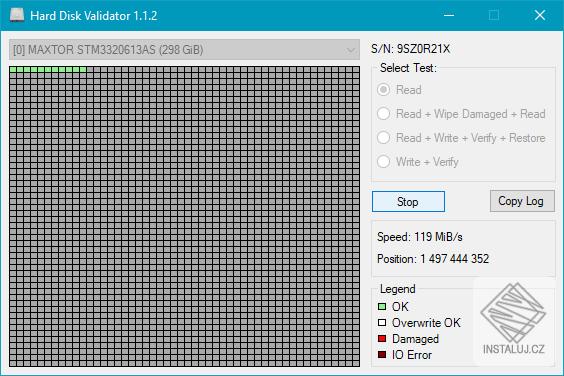564x376 pixels.
Task: Click the Stop button
Action: (x=408, y=201)
